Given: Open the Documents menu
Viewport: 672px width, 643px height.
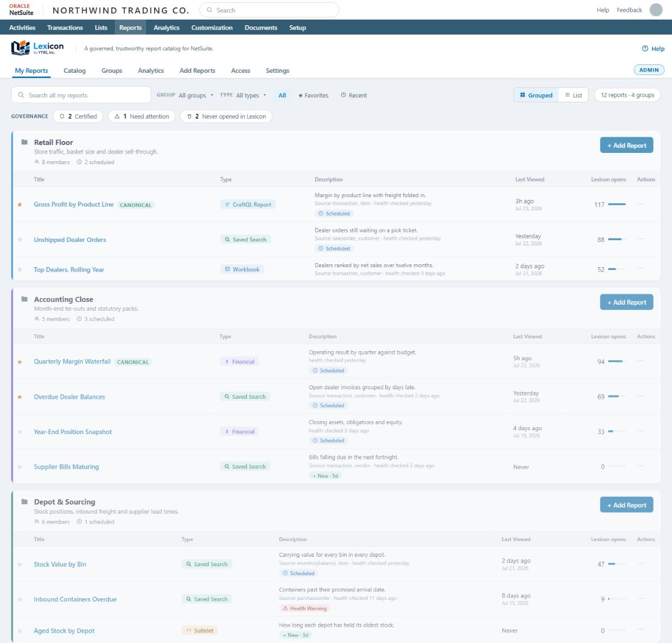Looking at the screenshot, I should click(261, 27).
